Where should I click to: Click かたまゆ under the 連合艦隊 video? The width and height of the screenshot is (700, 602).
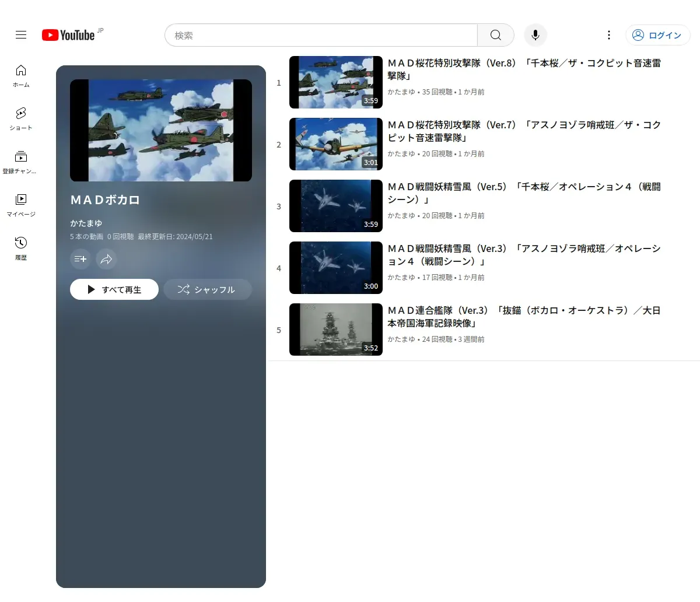(x=401, y=339)
